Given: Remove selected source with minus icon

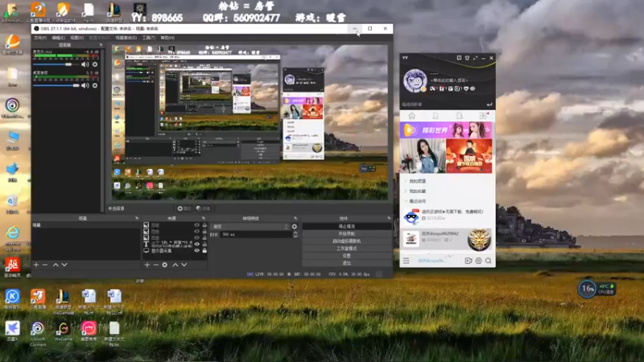Looking at the screenshot, I should (155, 265).
